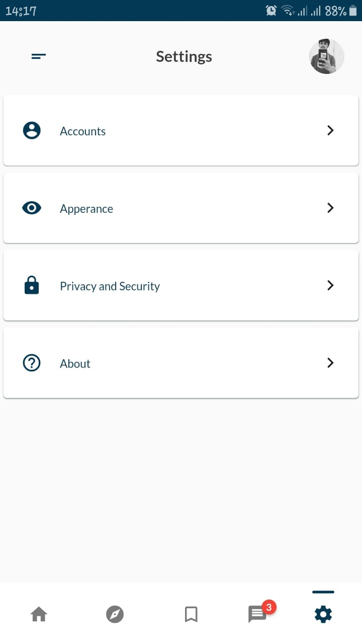Select the Settings gear tab
This screenshot has height=644, width=362.
coord(323,614)
